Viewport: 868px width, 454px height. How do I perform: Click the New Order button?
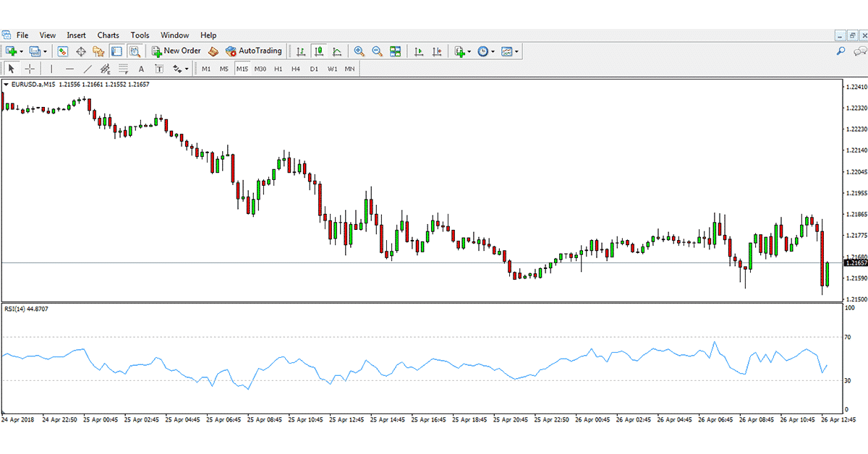coord(176,51)
